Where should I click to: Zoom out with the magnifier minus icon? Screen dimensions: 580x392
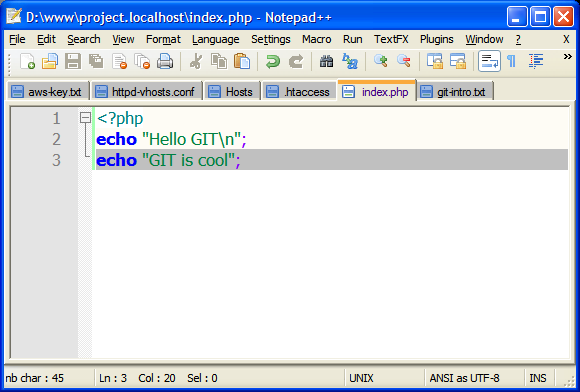coord(403,61)
